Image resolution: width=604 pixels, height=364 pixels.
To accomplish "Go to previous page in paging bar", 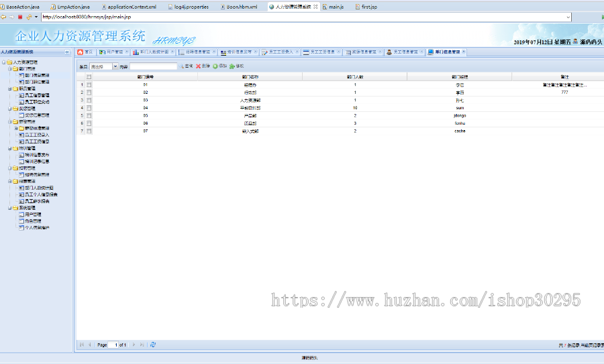I will (89, 345).
